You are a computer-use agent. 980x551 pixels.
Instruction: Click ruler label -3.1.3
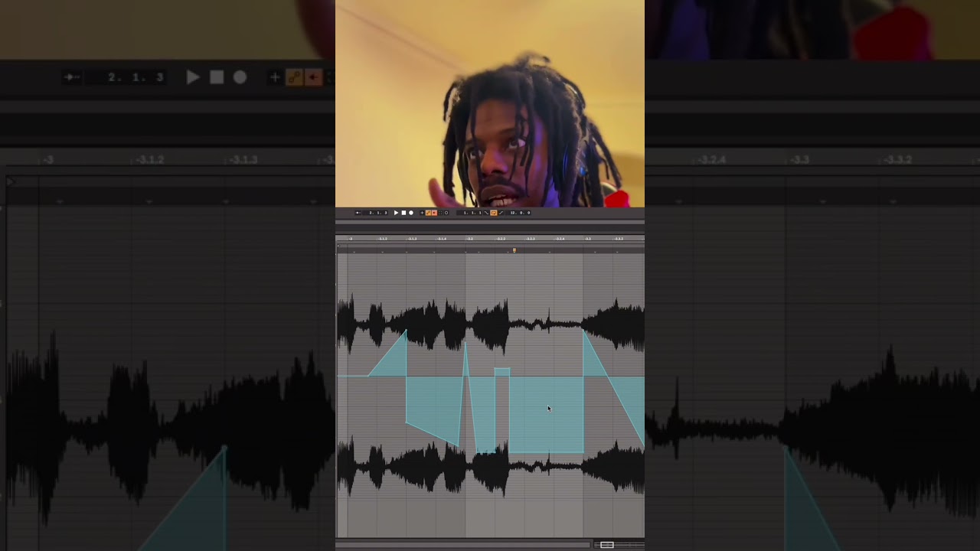point(412,239)
